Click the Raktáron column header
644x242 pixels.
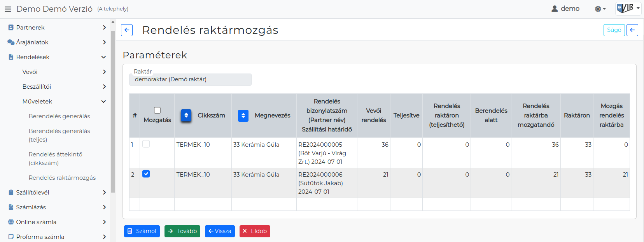(x=577, y=116)
